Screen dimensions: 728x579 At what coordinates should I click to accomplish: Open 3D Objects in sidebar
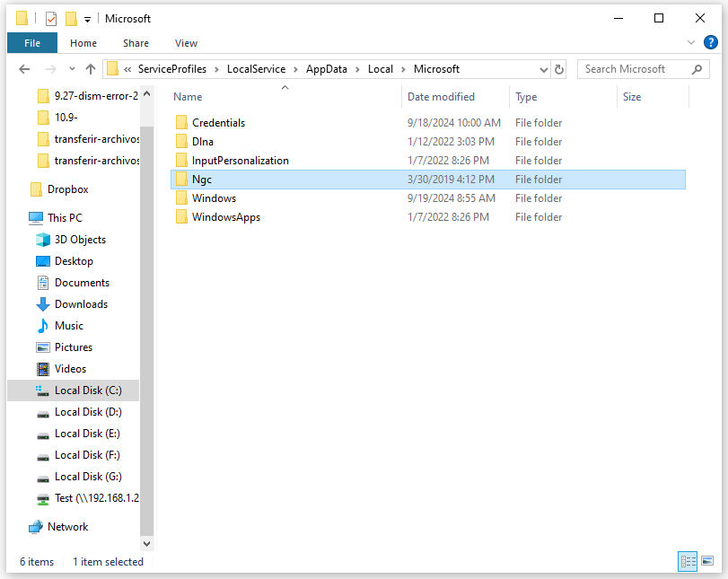(71, 240)
